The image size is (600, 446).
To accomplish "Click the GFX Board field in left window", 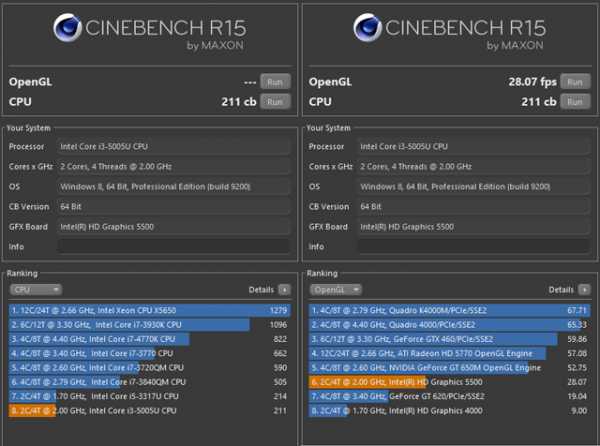I will click(174, 227).
